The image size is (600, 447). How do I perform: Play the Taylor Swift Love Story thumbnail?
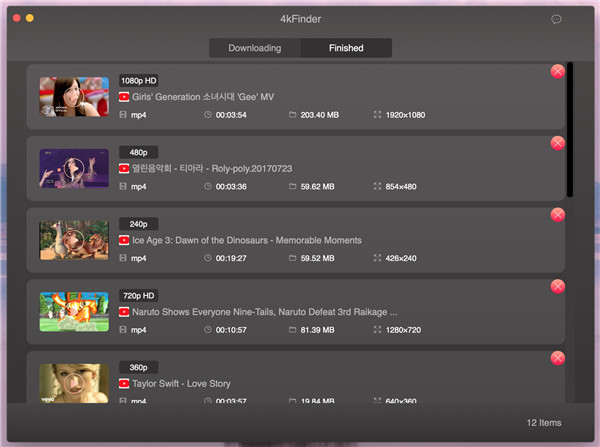pos(74,383)
